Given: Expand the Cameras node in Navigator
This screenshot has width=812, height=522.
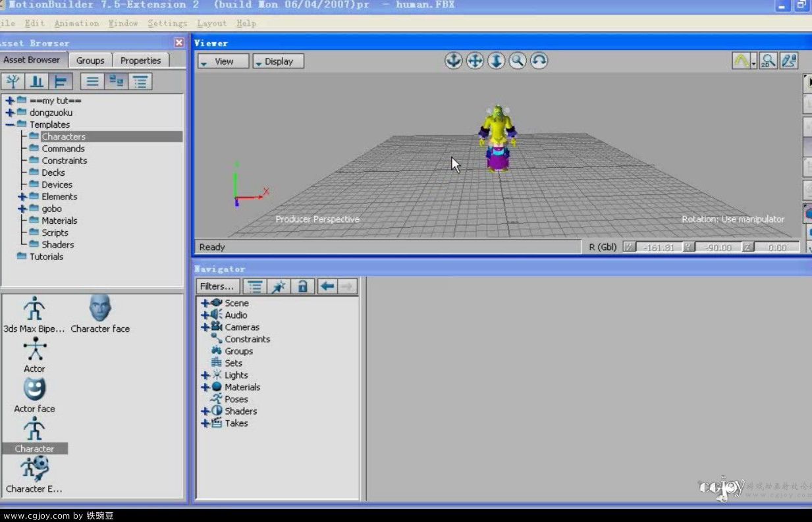Looking at the screenshot, I should pyautogui.click(x=205, y=327).
